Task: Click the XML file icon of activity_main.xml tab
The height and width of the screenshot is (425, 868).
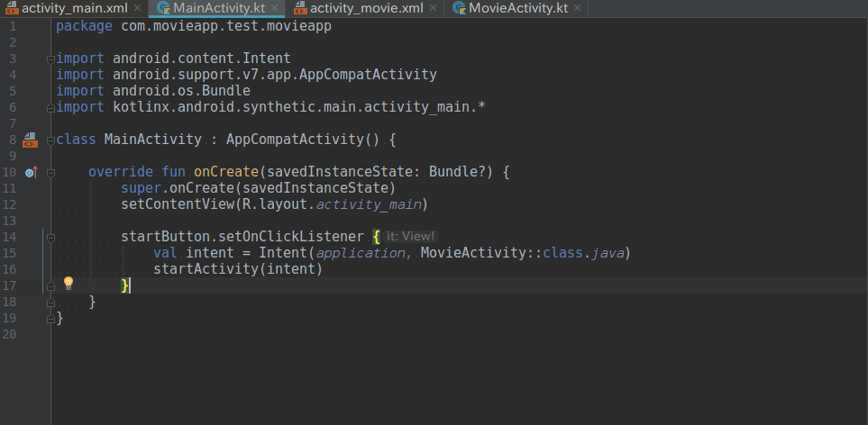Action: [12, 8]
